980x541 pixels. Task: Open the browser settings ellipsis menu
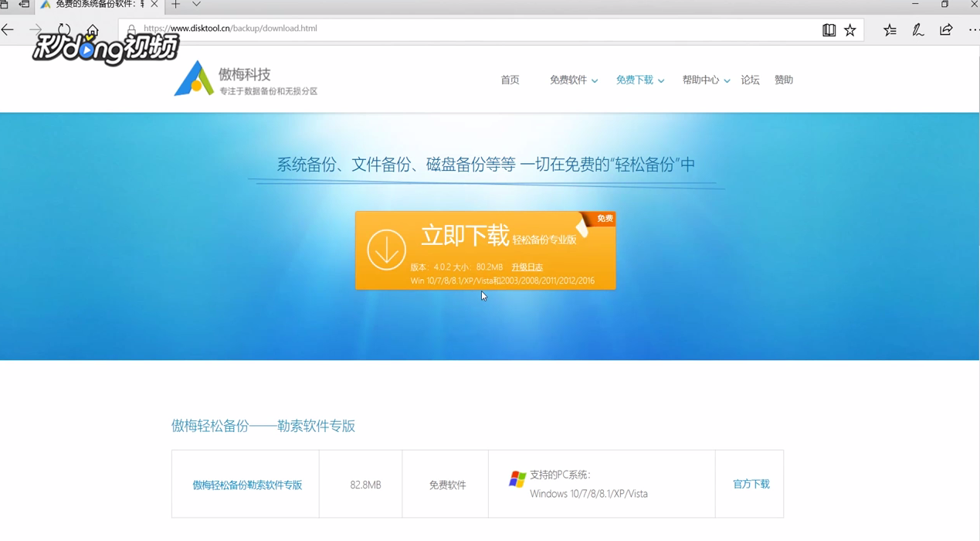click(973, 30)
